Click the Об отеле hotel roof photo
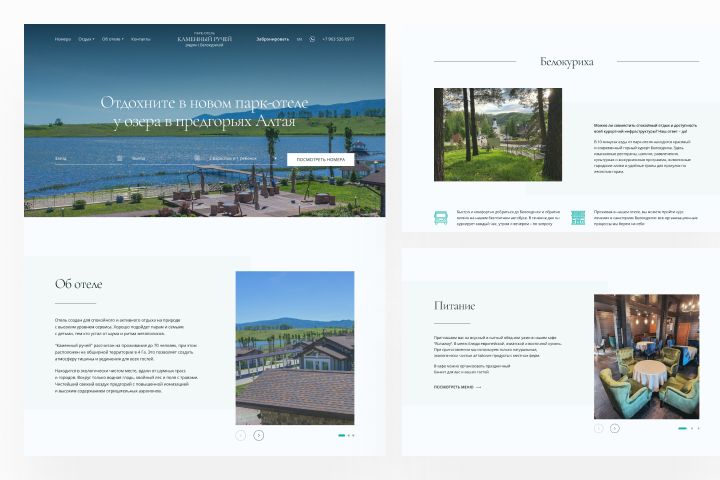The image size is (720, 480). pyautogui.click(x=295, y=348)
